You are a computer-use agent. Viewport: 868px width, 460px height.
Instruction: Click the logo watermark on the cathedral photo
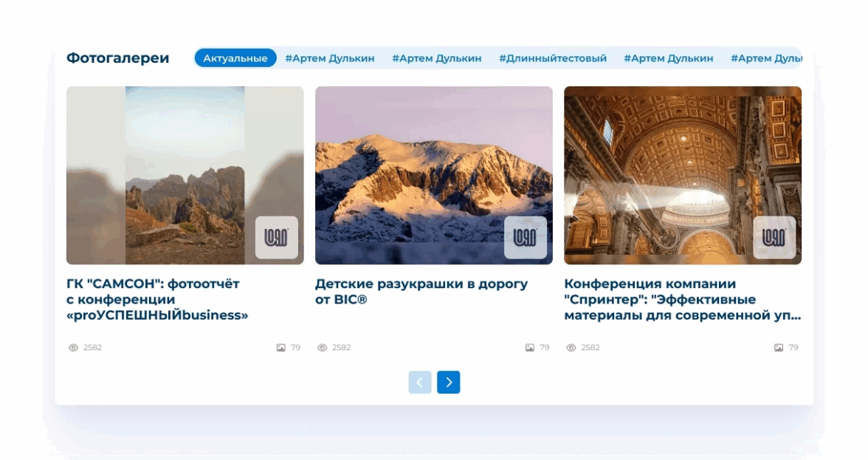(774, 237)
